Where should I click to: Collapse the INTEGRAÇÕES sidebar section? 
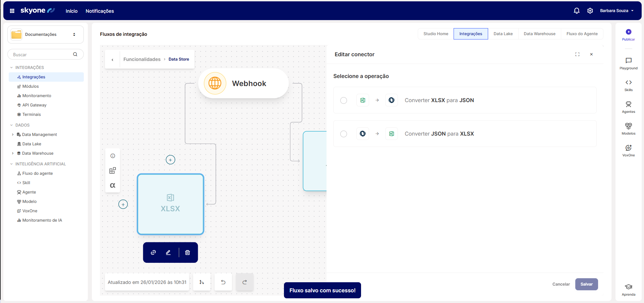click(11, 68)
